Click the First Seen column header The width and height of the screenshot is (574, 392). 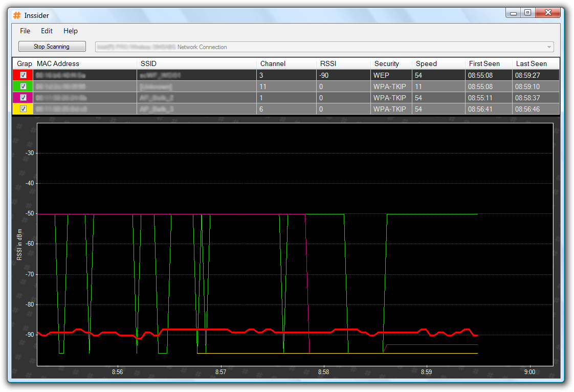click(x=489, y=64)
